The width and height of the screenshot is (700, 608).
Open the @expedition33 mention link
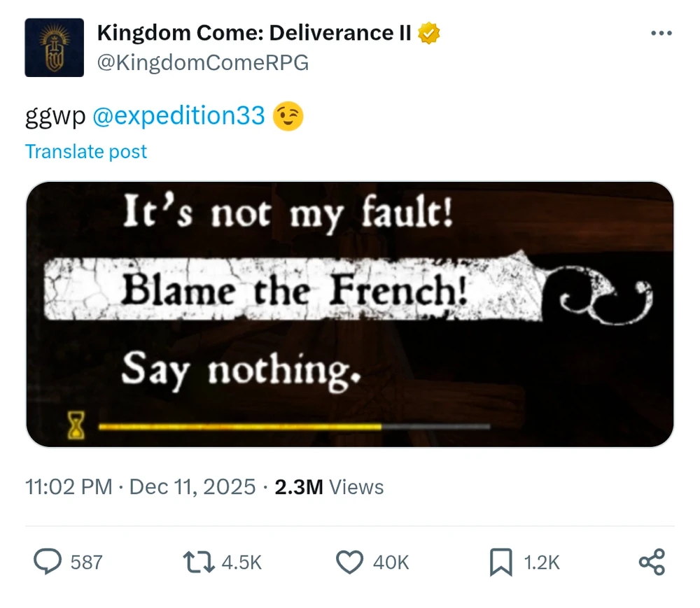point(178,116)
